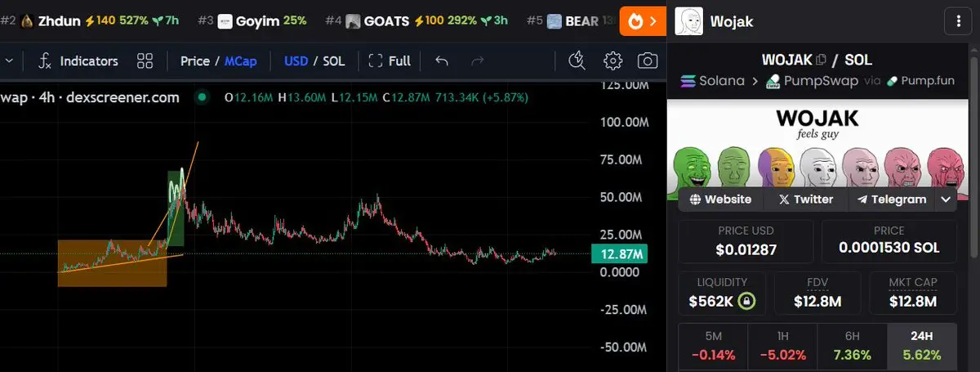Open trending token #5 BEAR
The image size is (980, 372).
[x=572, y=21]
